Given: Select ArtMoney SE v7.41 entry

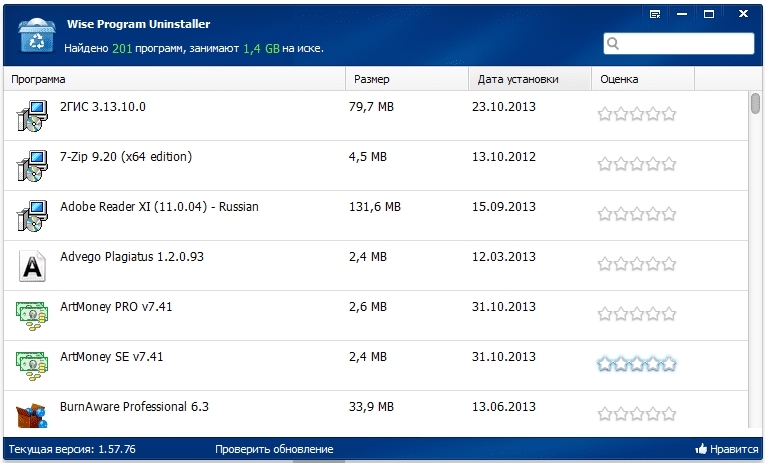Looking at the screenshot, I should [112, 357].
